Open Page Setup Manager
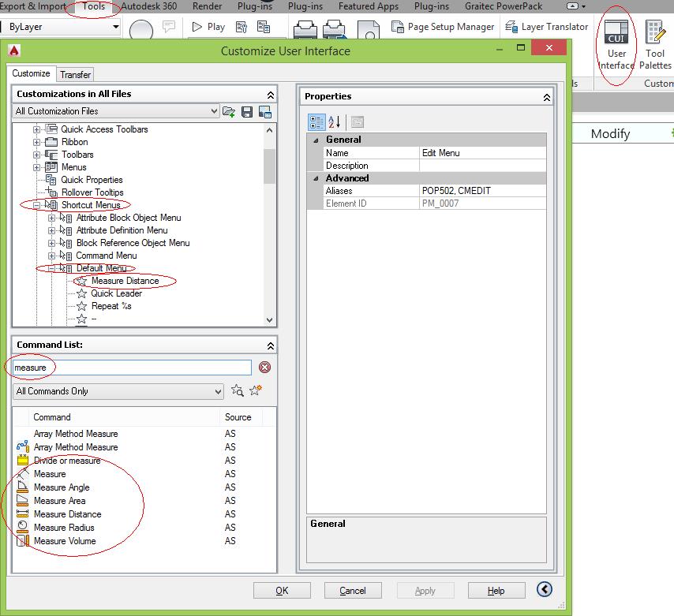 (443, 27)
